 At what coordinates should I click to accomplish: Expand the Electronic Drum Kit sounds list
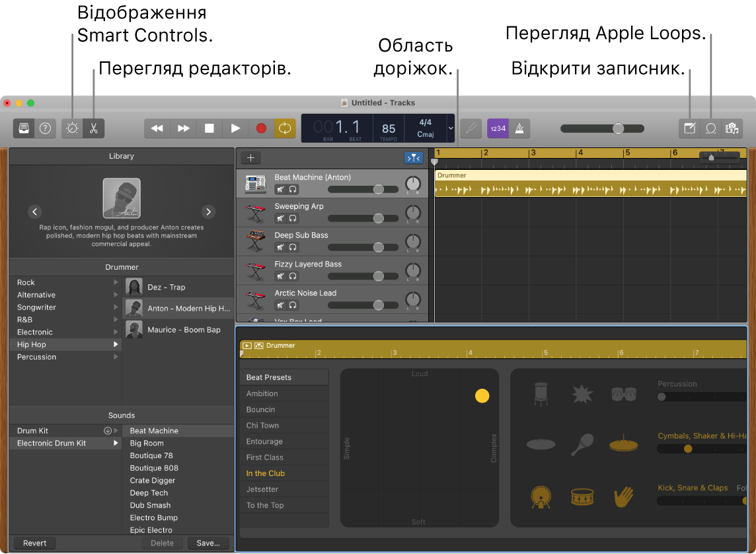pos(116,443)
